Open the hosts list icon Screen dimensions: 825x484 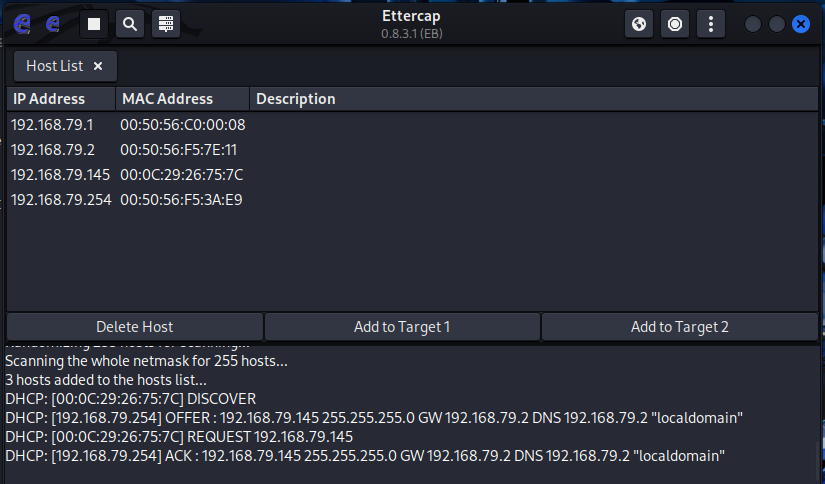166,24
